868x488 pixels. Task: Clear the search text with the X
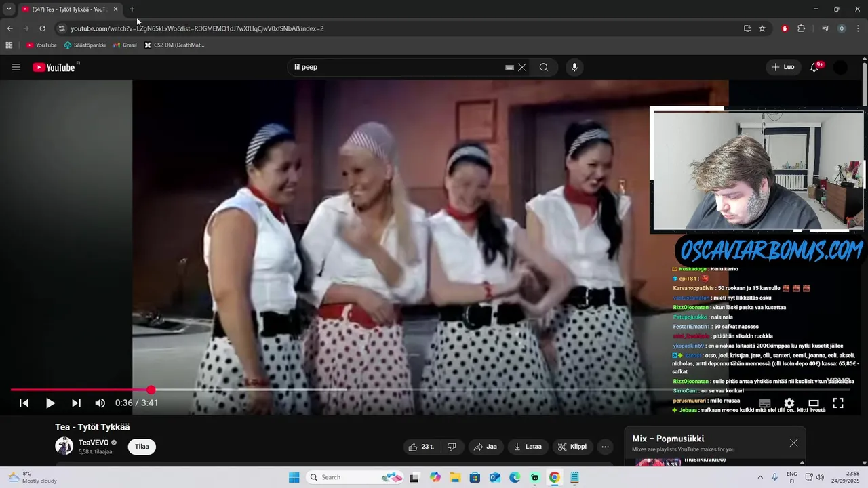pos(522,67)
